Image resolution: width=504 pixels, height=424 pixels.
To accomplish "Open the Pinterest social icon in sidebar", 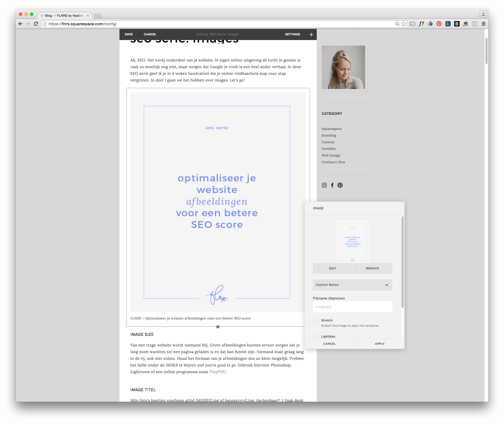I will (x=340, y=185).
